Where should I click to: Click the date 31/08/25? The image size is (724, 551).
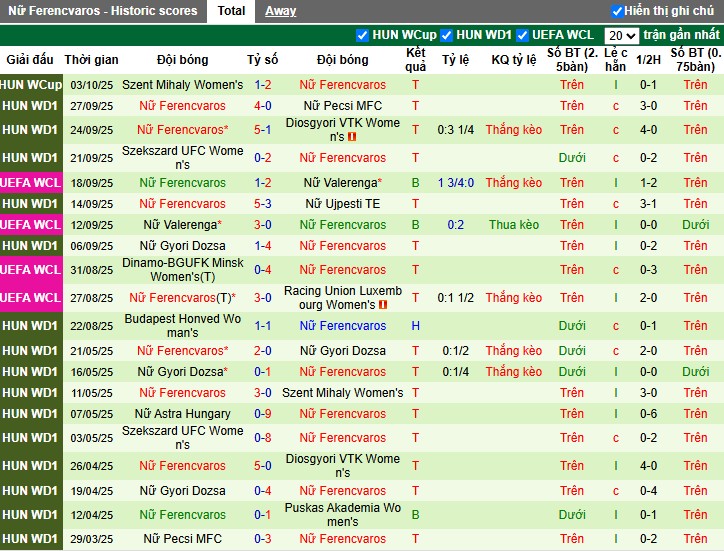coord(91,270)
